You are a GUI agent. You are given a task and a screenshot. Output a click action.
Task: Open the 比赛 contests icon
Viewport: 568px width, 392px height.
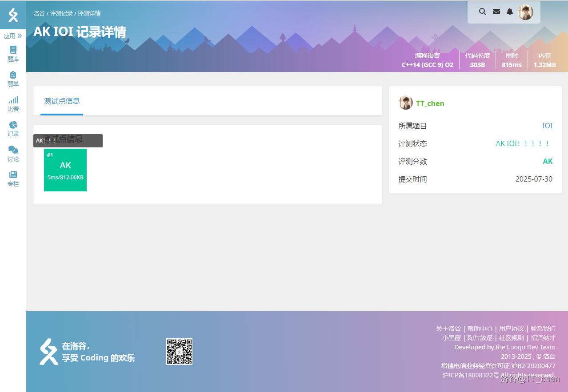tap(13, 103)
